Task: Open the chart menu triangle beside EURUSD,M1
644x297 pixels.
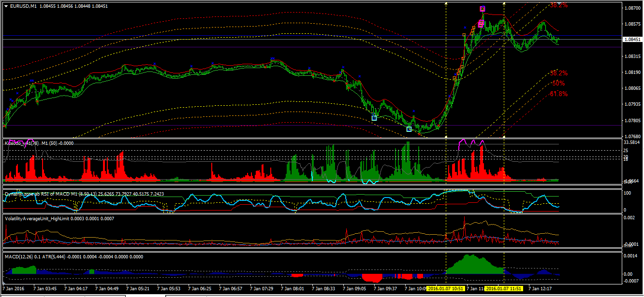Action: pyautogui.click(x=6, y=6)
